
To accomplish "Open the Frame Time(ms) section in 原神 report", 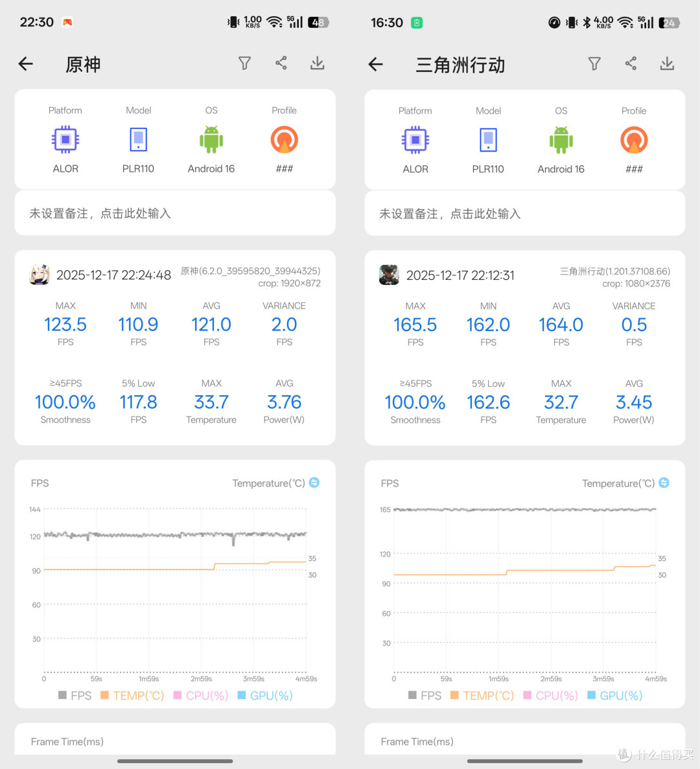I will 175,740.
